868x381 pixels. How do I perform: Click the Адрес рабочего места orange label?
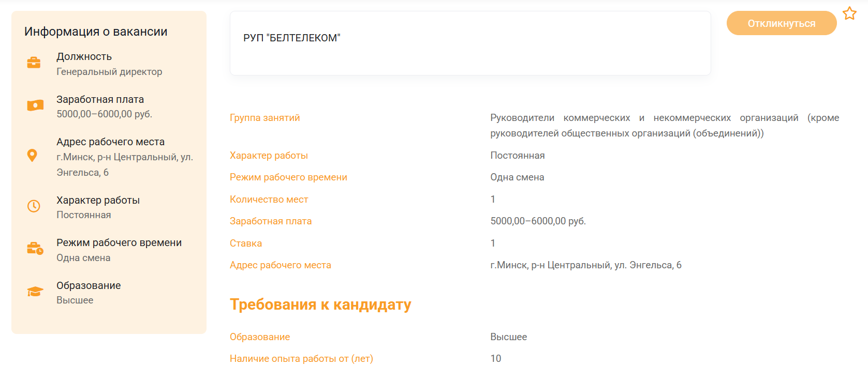280,265
